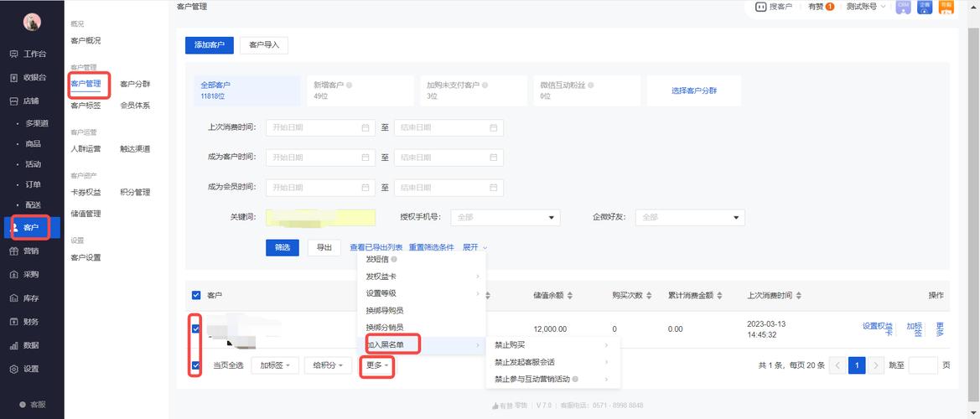Open the 设置 gear icon in sidebar
The image size is (980, 419).
coord(13,369)
